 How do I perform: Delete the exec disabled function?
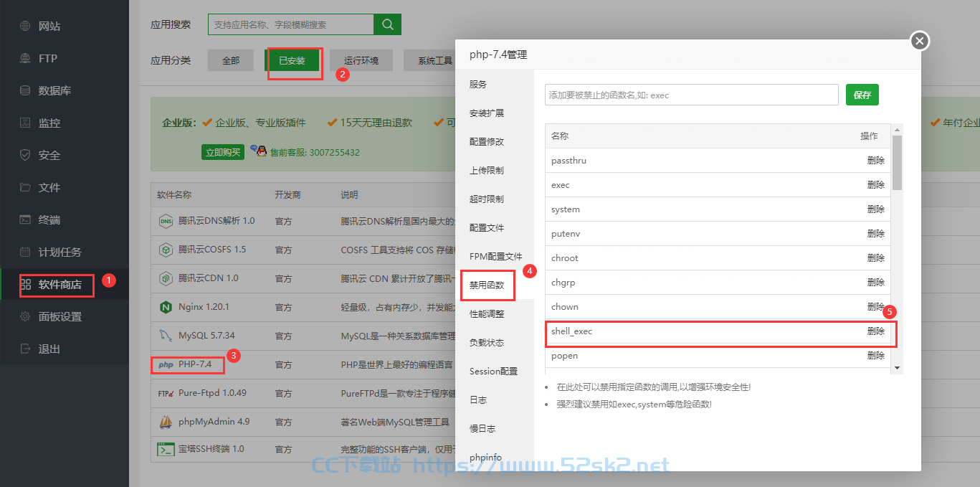coord(876,185)
